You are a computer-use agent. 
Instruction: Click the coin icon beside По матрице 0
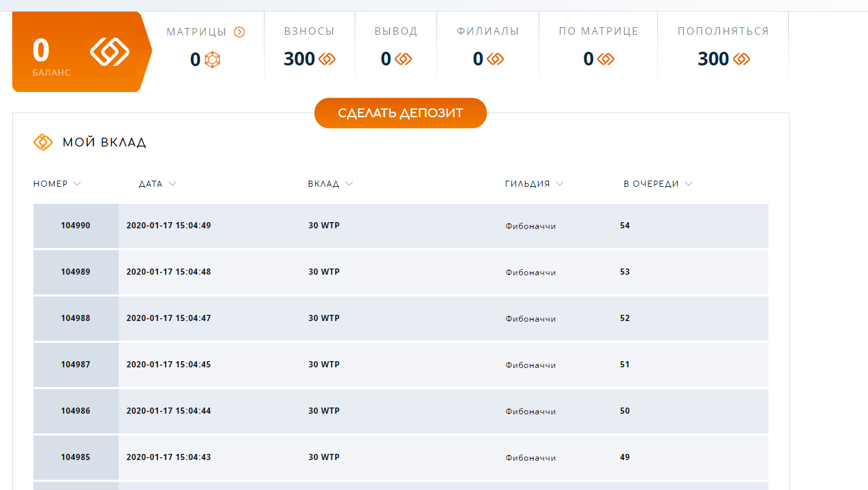[606, 59]
